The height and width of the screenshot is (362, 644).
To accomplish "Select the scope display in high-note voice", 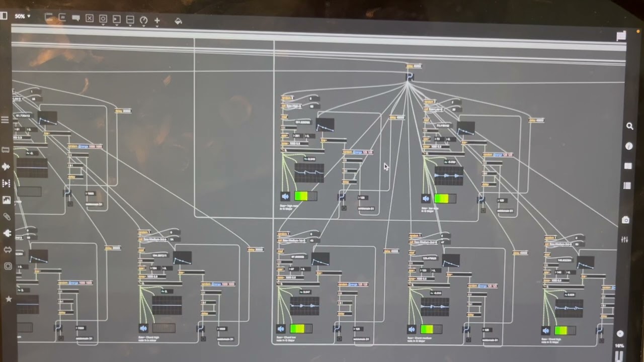I will 309,173.
